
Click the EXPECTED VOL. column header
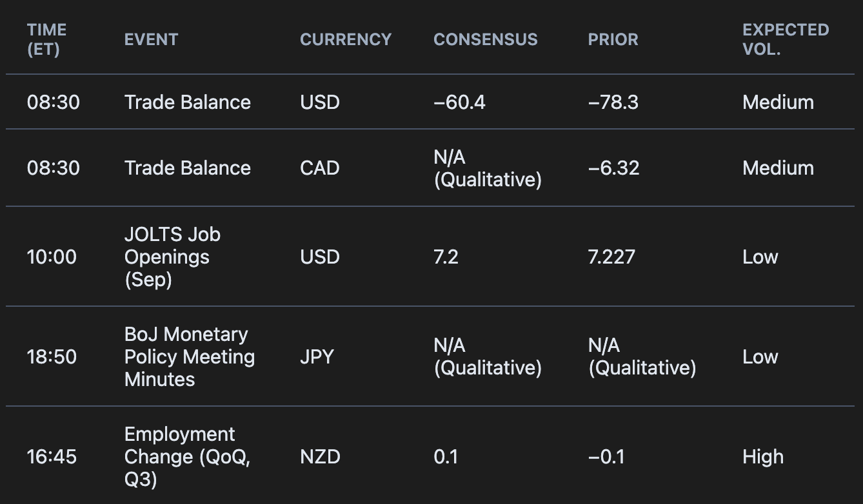pos(786,39)
